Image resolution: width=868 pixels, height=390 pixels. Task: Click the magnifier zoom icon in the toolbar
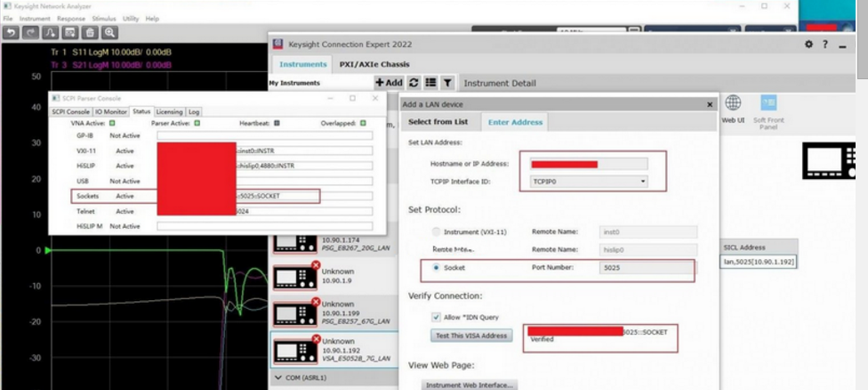point(109,33)
